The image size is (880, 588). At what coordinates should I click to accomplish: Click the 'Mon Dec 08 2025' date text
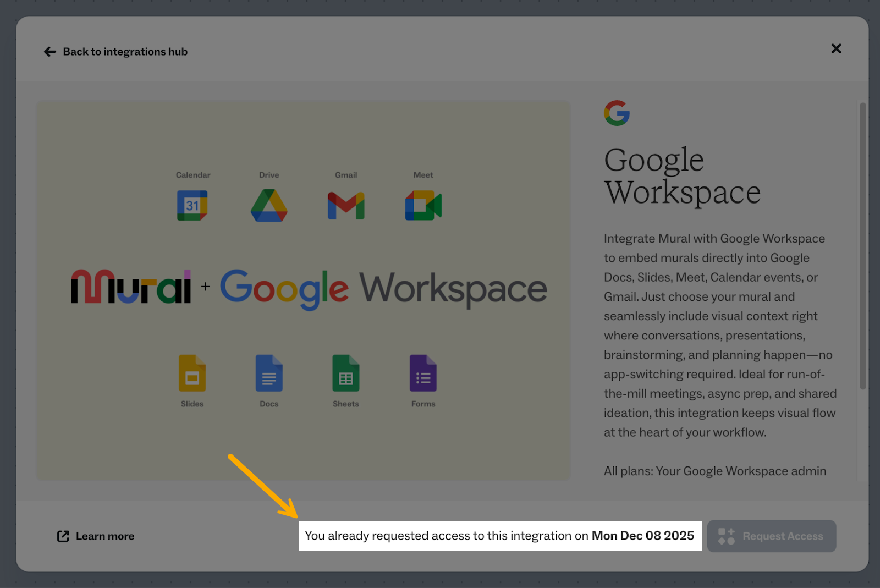click(643, 536)
